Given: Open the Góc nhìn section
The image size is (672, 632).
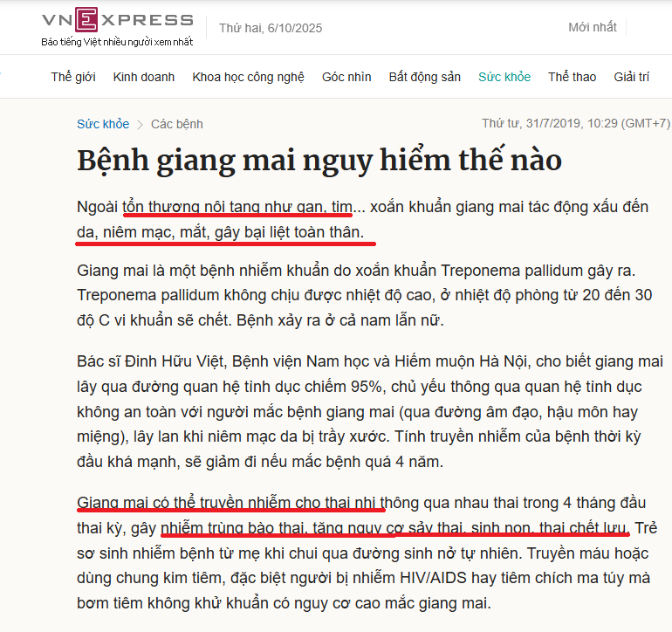Looking at the screenshot, I should click(x=346, y=77).
